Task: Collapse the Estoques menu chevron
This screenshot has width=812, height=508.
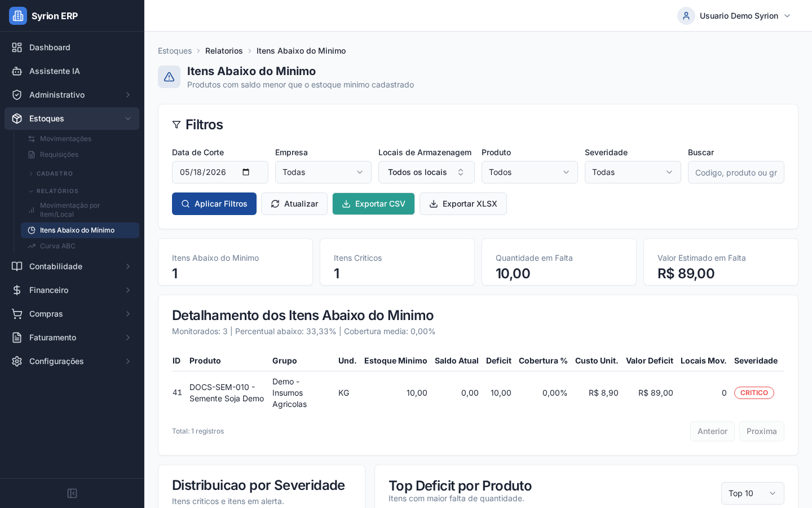Action: pos(128,119)
